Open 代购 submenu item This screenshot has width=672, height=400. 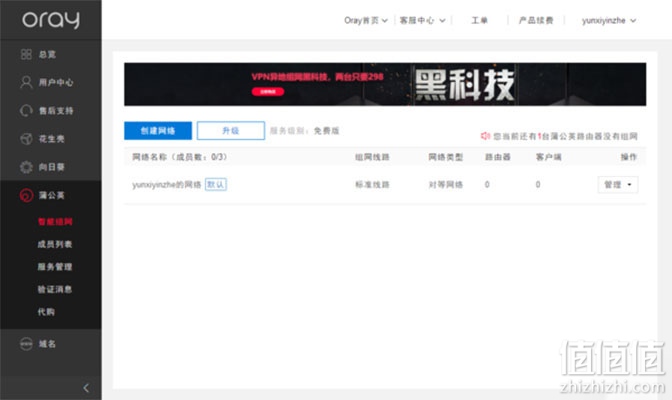46,312
